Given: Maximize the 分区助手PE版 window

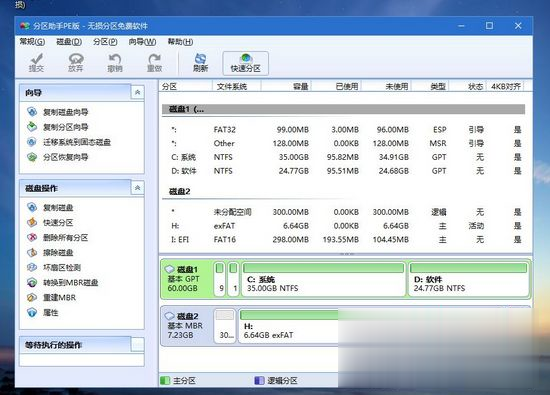Looking at the screenshot, I should click(489, 26).
